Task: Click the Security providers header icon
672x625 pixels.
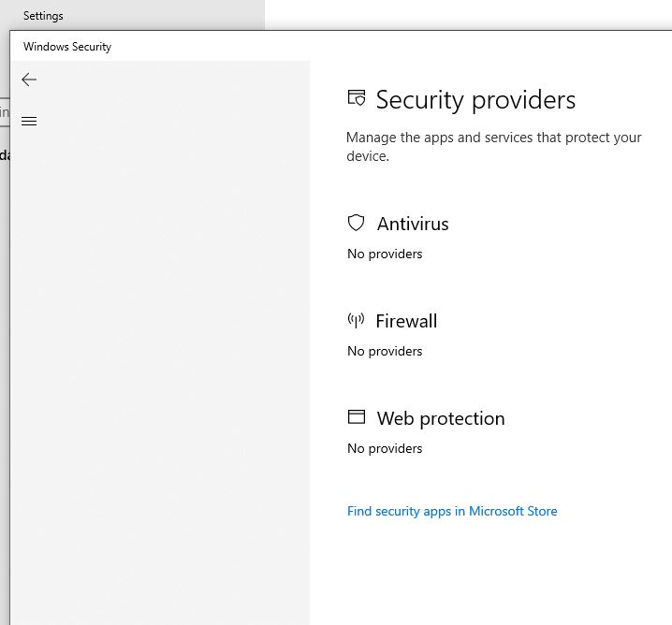Action: [x=357, y=97]
